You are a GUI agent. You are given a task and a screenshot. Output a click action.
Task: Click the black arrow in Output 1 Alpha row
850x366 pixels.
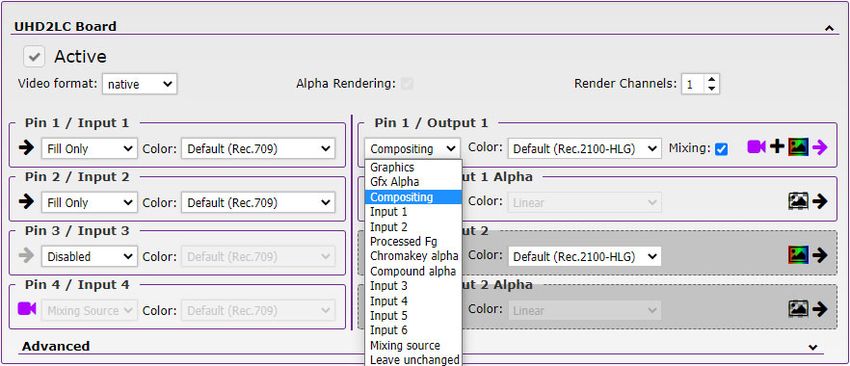[x=820, y=201]
